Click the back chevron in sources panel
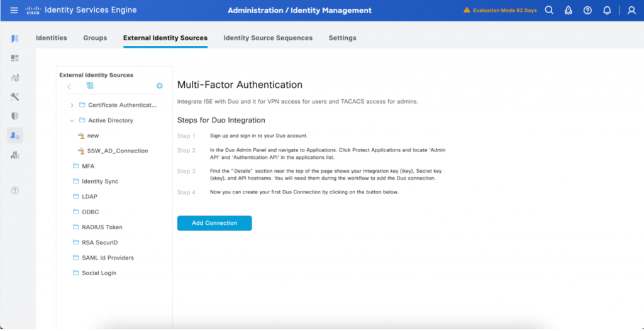This screenshot has height=331, width=644. point(69,86)
